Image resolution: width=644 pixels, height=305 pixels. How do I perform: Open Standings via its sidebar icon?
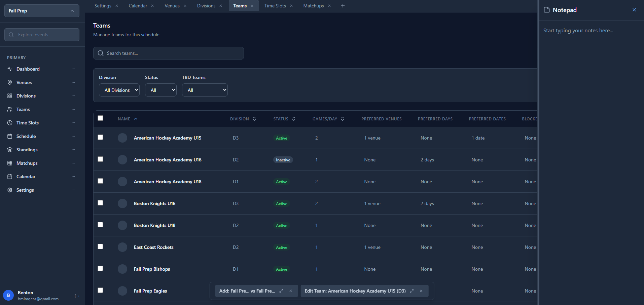pyautogui.click(x=10, y=150)
